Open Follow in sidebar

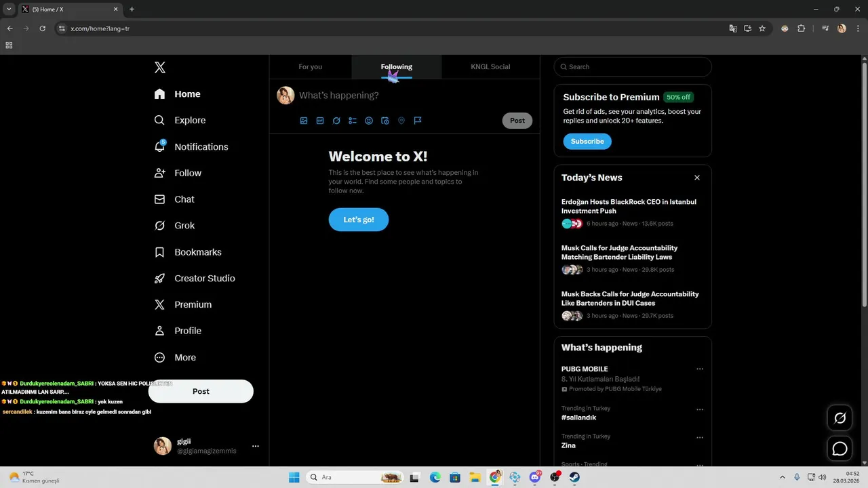(x=178, y=173)
